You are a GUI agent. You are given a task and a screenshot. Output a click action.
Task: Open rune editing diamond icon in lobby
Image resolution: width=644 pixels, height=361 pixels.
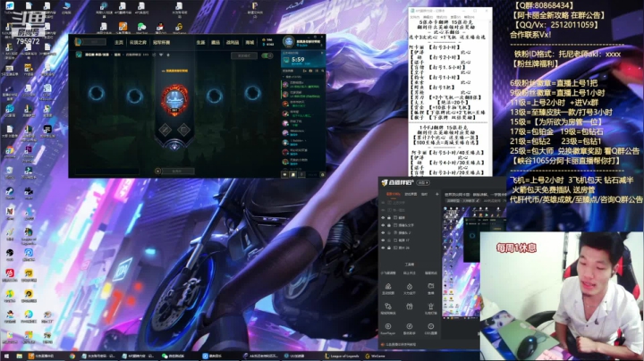pos(165,130)
